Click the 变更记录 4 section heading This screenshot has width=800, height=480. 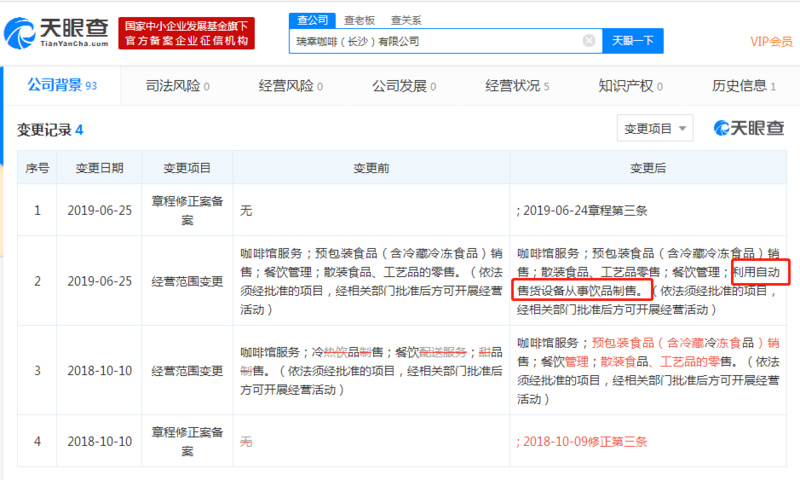tap(49, 130)
